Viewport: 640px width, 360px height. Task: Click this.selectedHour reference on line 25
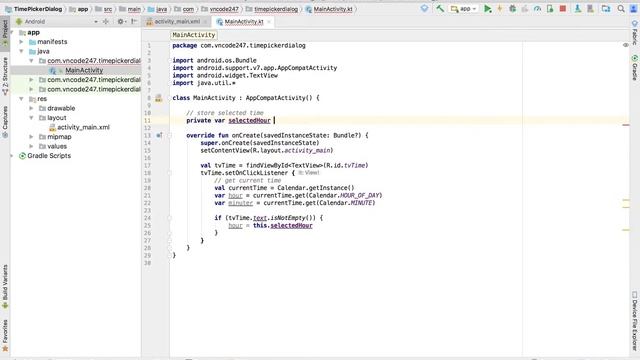pyautogui.click(x=282, y=225)
